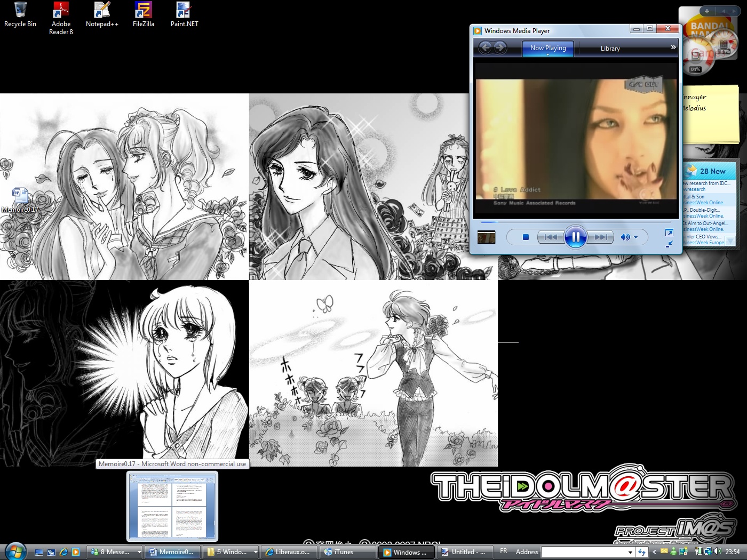Click the Media Player back arrow
Image resolution: width=747 pixels, height=560 pixels.
(x=485, y=48)
